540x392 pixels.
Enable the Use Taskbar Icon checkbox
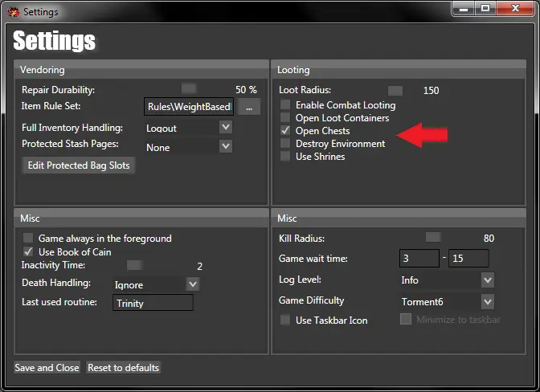(285, 321)
